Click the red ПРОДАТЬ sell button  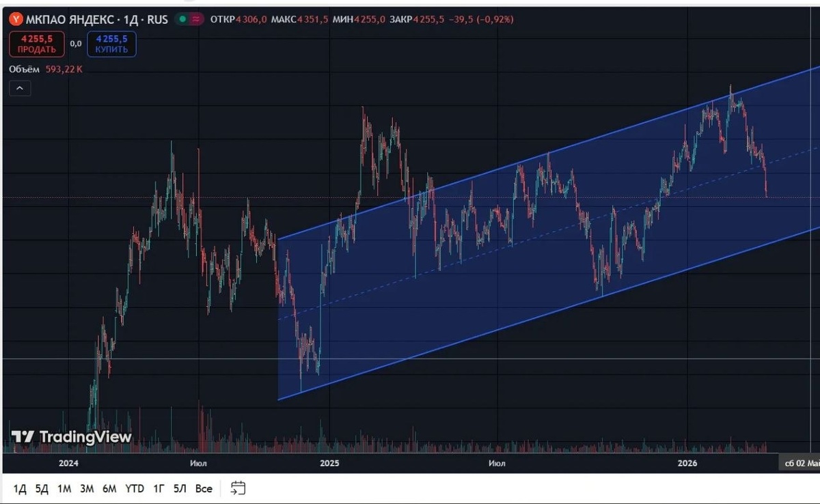tap(37, 44)
